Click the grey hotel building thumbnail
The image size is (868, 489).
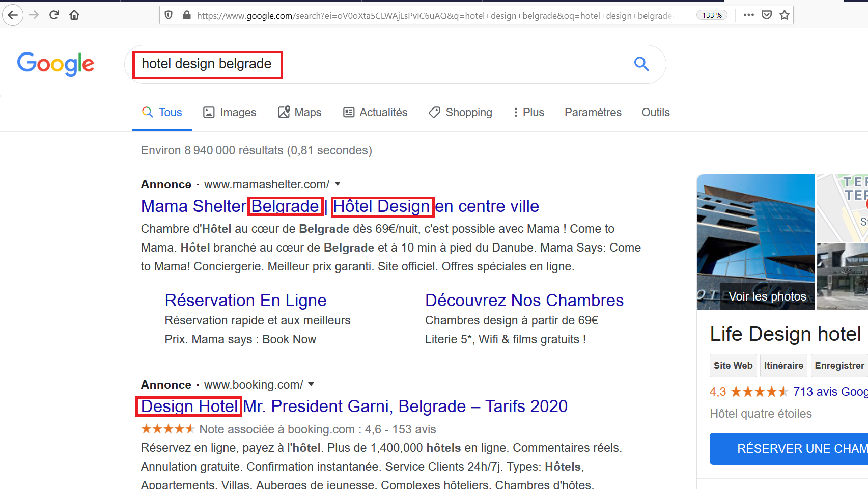point(842,277)
